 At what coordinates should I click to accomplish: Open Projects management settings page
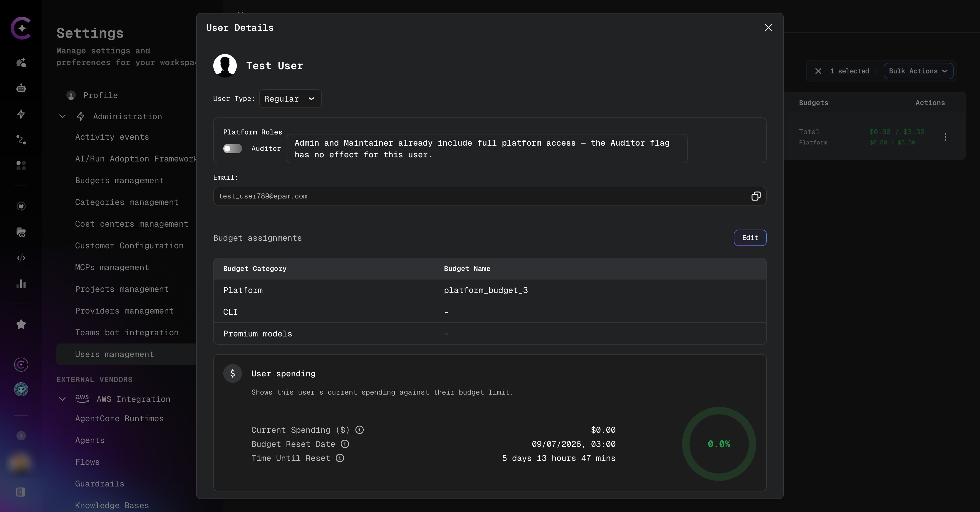pos(122,289)
